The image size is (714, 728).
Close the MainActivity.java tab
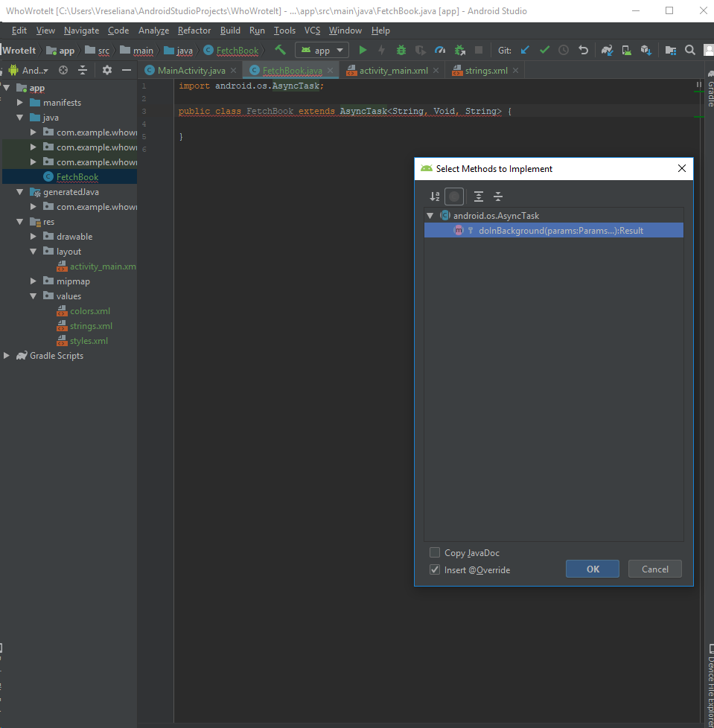pyautogui.click(x=234, y=71)
